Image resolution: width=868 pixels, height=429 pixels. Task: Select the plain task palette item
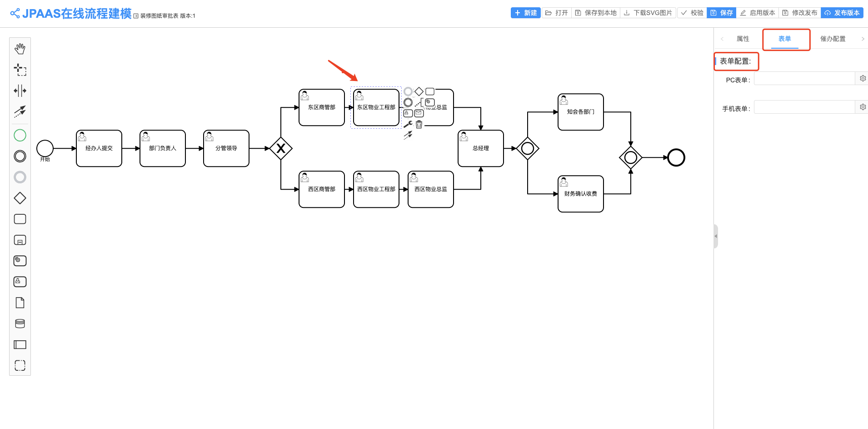20,219
